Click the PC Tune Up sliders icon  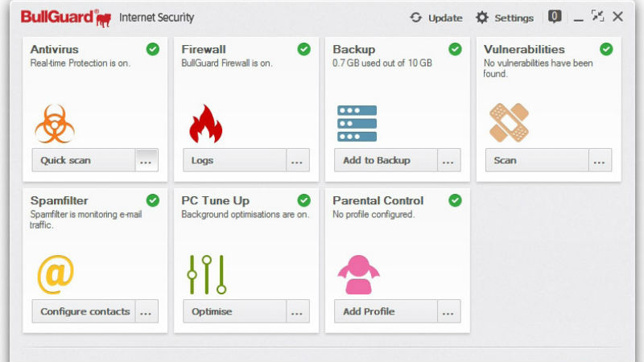207,274
